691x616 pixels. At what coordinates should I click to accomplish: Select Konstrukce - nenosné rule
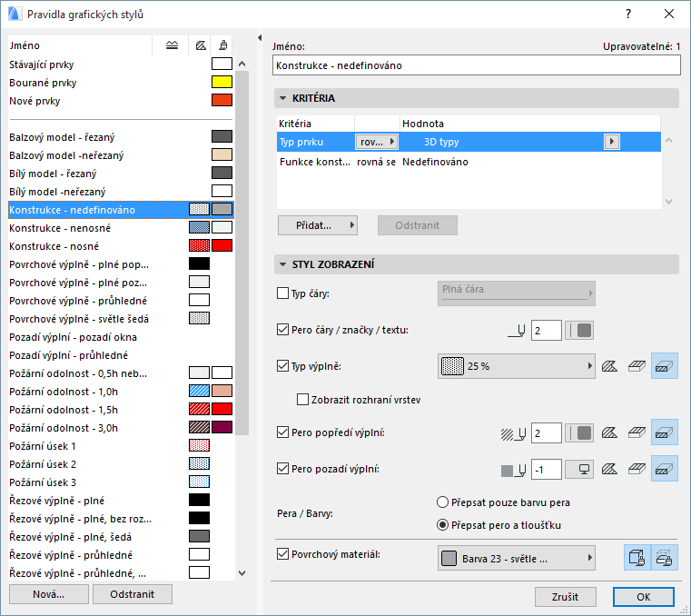point(121,228)
